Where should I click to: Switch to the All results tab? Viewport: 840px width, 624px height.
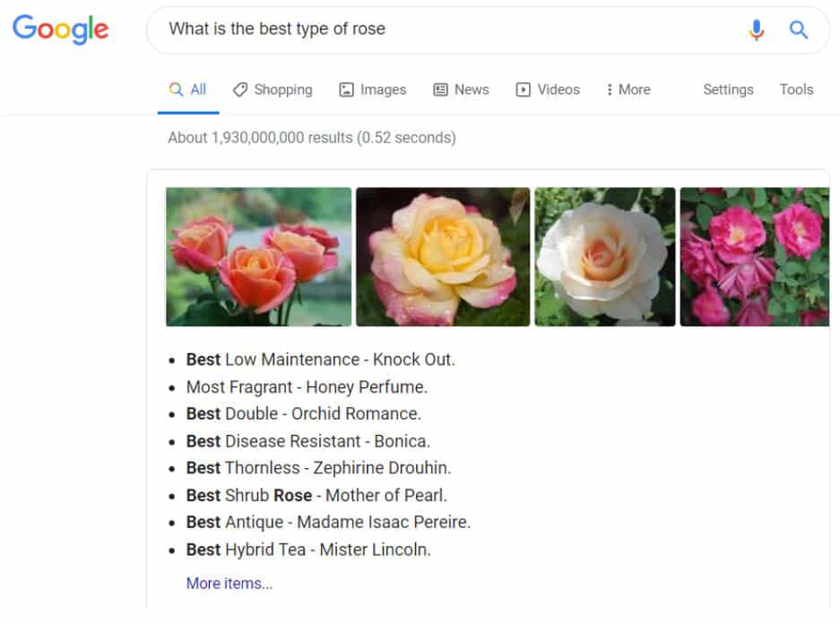click(187, 90)
